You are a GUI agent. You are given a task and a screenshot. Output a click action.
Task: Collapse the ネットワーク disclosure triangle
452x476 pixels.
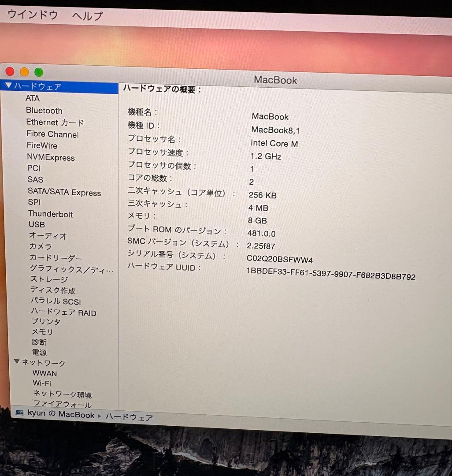pyautogui.click(x=17, y=363)
